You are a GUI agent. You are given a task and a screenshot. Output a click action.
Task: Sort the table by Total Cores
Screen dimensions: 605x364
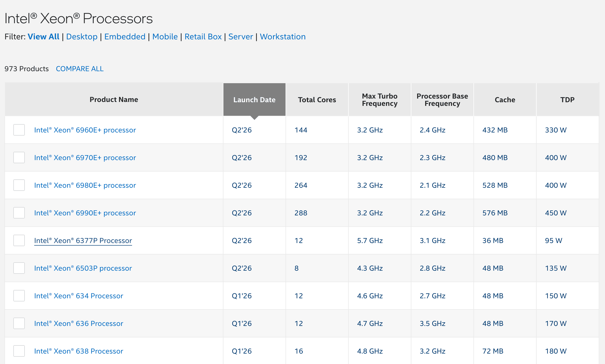point(317,99)
